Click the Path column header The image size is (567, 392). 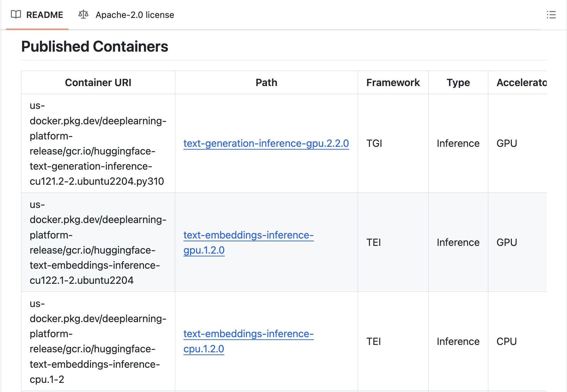(266, 83)
